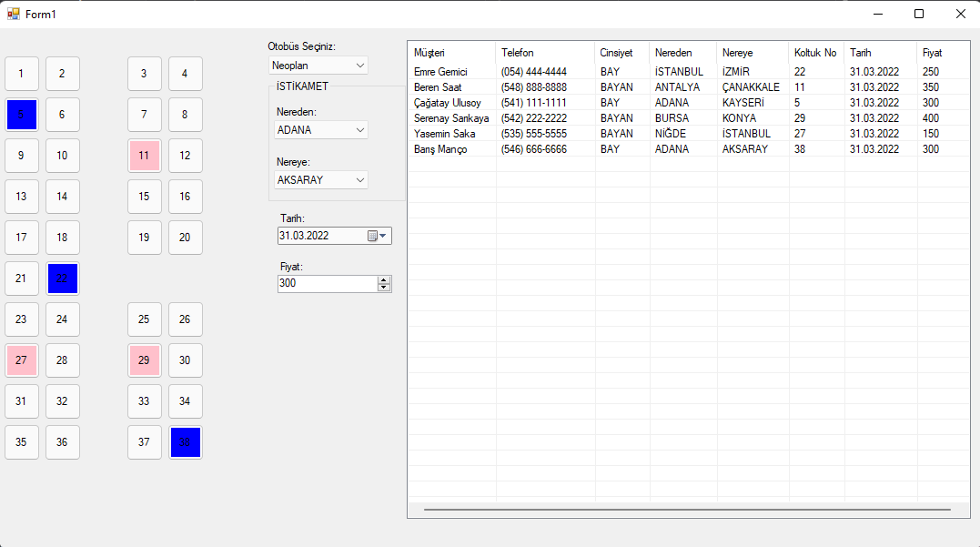Image resolution: width=980 pixels, height=547 pixels.
Task: Select seat 19
Action: click(145, 238)
